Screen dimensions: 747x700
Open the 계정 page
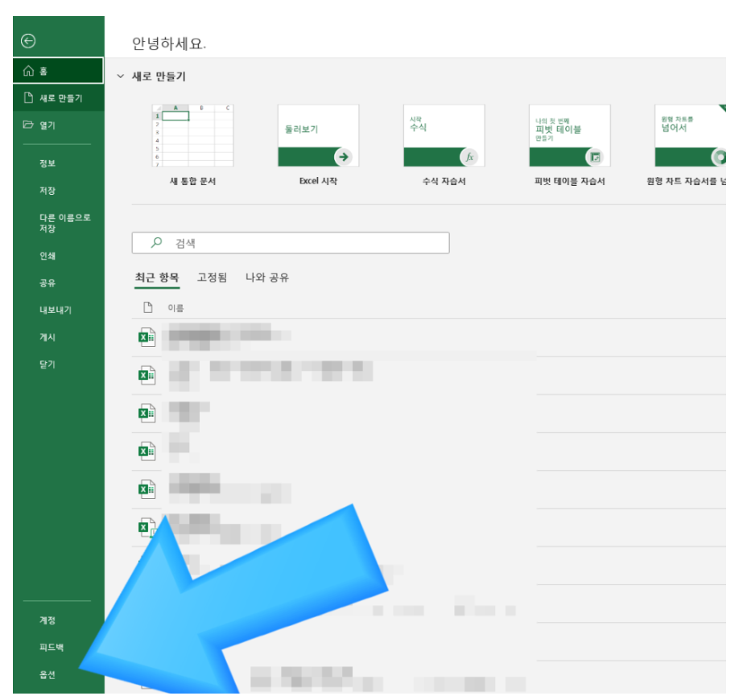47,620
